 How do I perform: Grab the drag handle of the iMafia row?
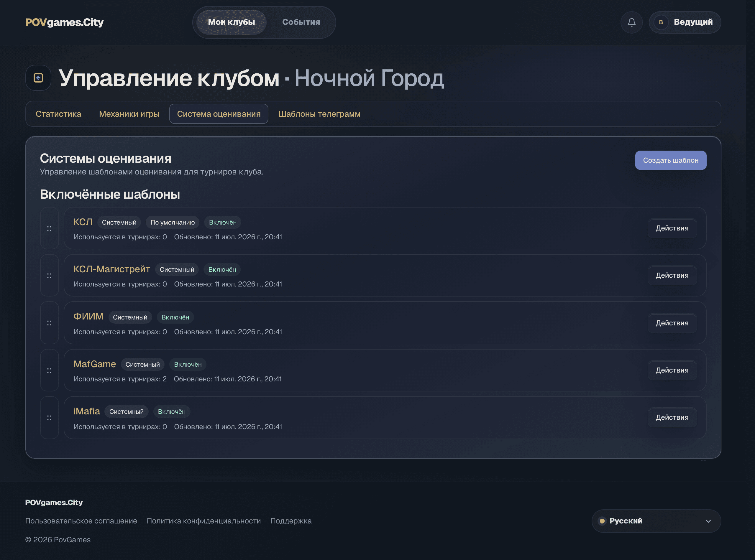coord(50,418)
